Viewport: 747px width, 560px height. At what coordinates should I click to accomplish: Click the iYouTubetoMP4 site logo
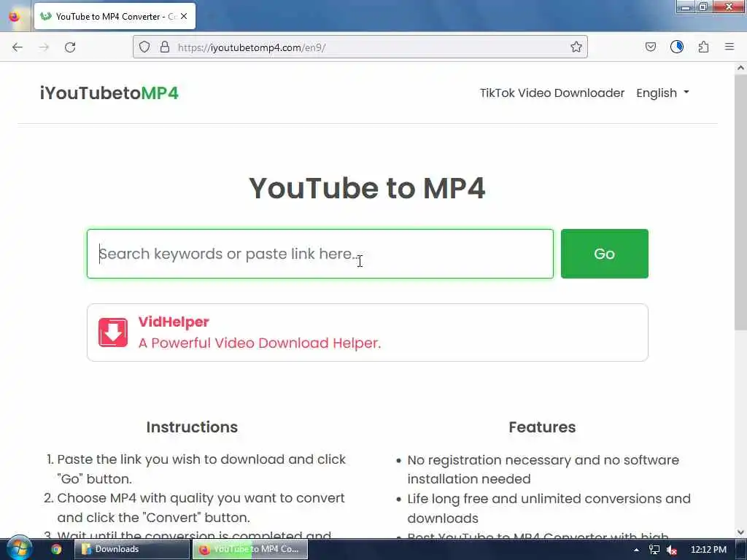pos(109,93)
